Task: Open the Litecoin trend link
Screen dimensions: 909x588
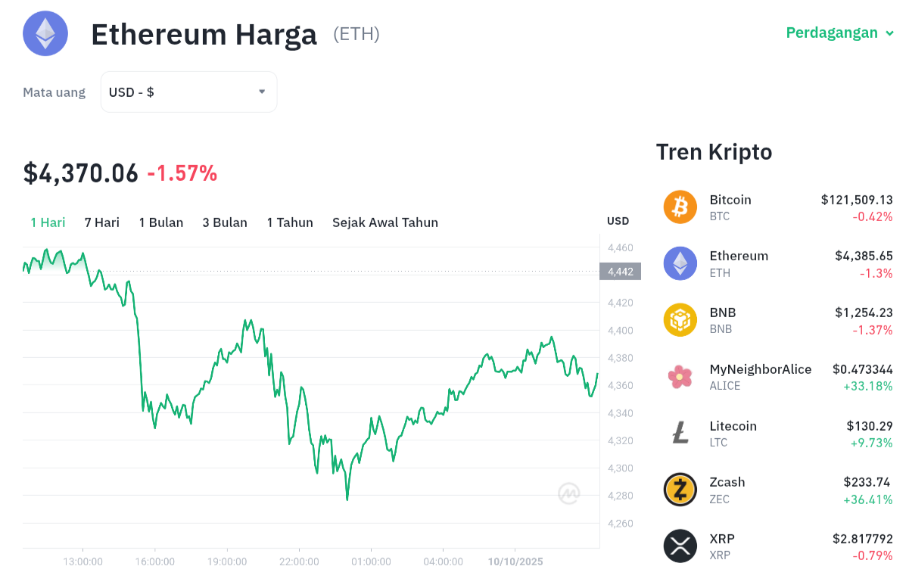Action: [733, 426]
